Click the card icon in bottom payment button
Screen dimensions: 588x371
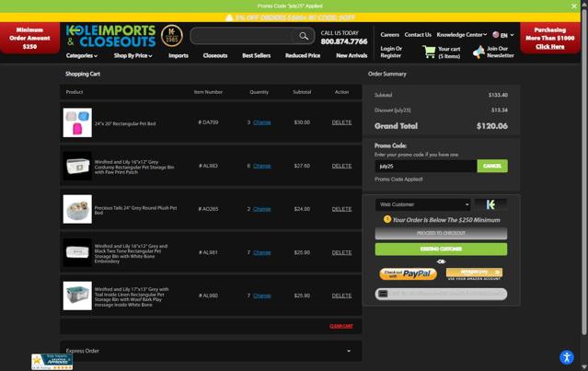(x=383, y=294)
